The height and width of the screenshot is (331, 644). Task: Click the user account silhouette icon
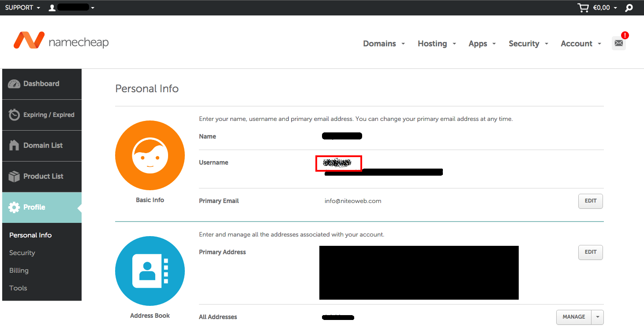click(52, 8)
